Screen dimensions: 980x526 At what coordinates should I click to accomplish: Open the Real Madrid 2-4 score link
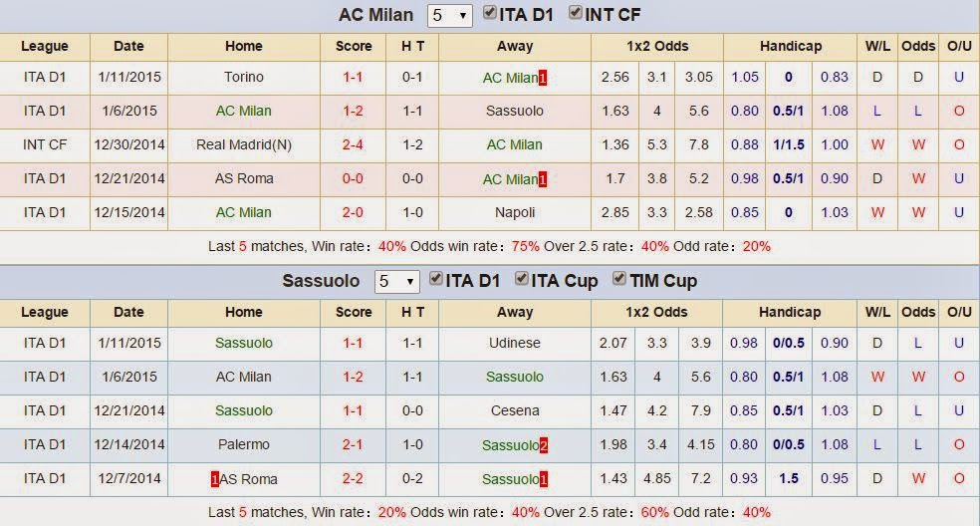pos(353,144)
